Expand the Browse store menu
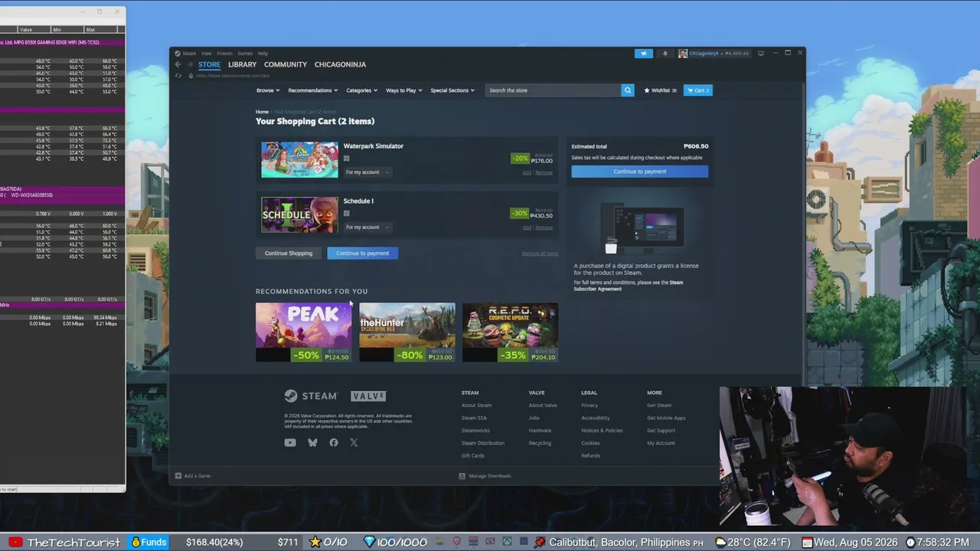980x551 pixels. (x=267, y=90)
